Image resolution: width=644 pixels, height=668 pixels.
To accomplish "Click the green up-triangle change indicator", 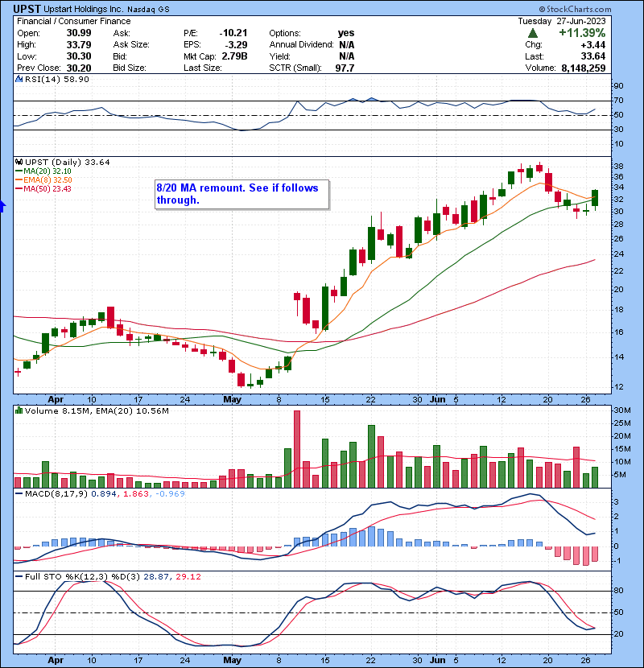I will click(532, 33).
